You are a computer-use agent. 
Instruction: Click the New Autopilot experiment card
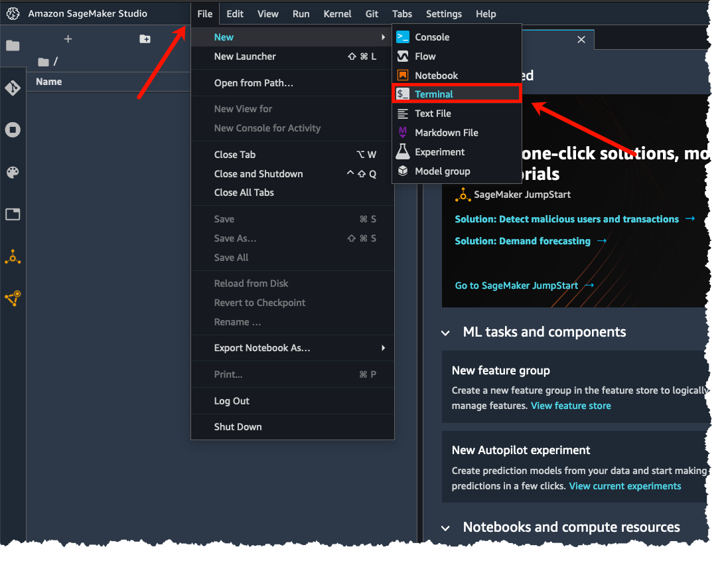(576, 467)
